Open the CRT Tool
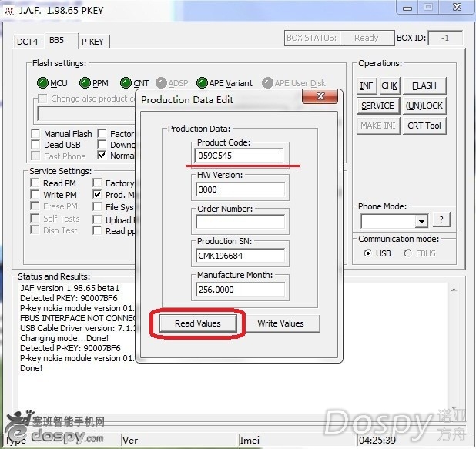Viewport: 476px width, 449px height. 424,126
